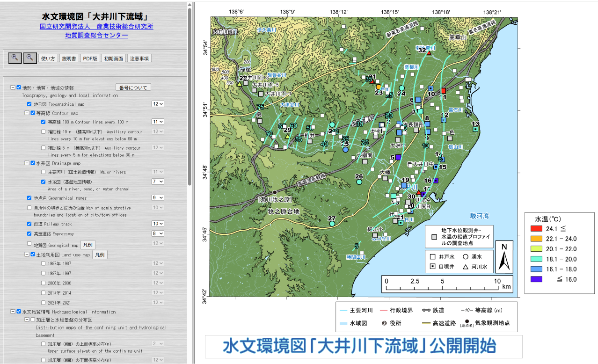
Task: Collapse the 土地利用図 Land use map subtree
Action: (27, 255)
